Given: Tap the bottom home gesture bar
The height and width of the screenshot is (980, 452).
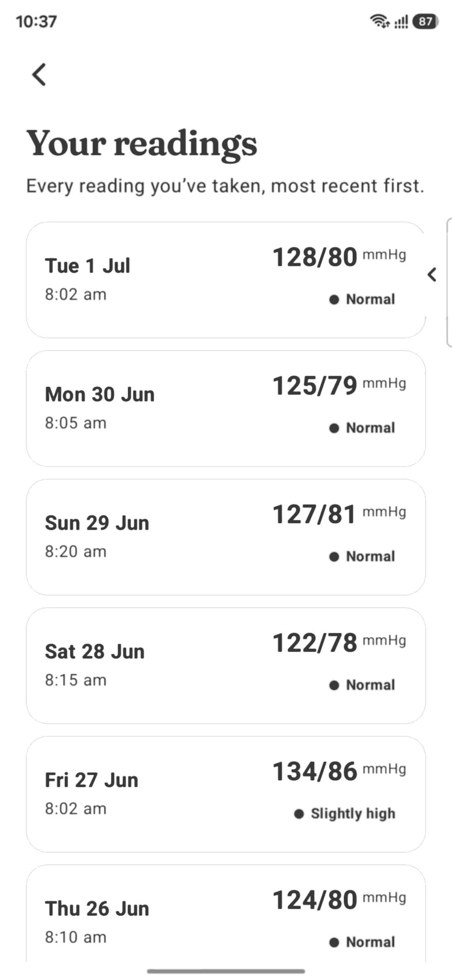Looking at the screenshot, I should 226,971.
